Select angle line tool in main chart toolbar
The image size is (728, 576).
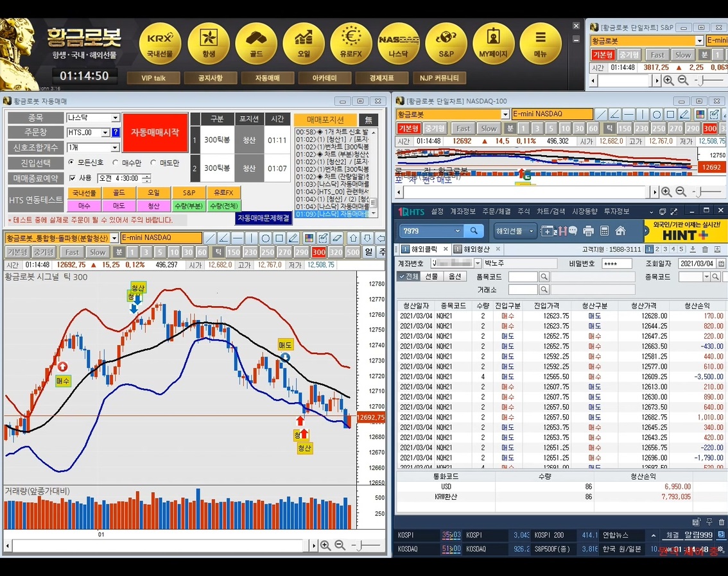pos(223,239)
